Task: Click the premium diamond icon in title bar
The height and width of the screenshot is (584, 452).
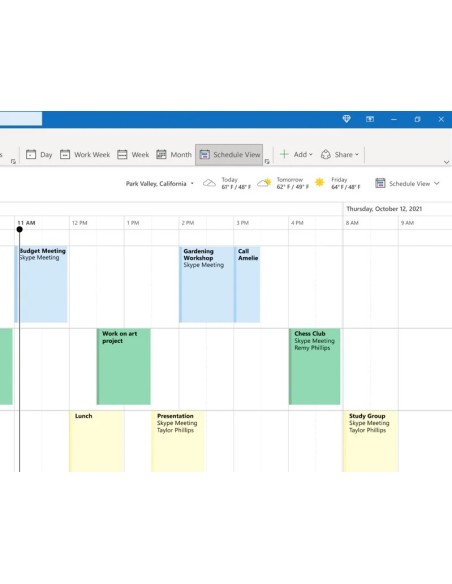Action: tap(347, 119)
